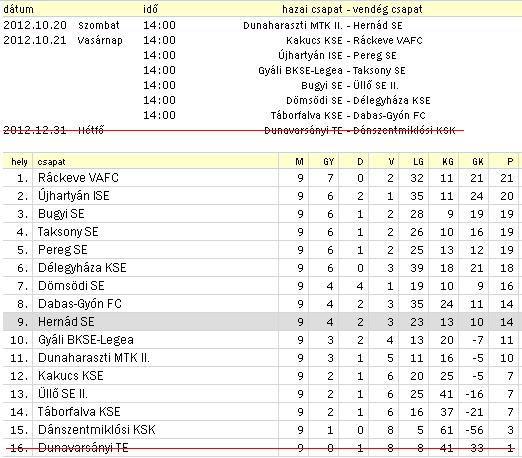Click the Táborfalva KSE - Dabas-Gyón FC fixture
The image size is (522, 458).
pyautogui.click(x=348, y=116)
